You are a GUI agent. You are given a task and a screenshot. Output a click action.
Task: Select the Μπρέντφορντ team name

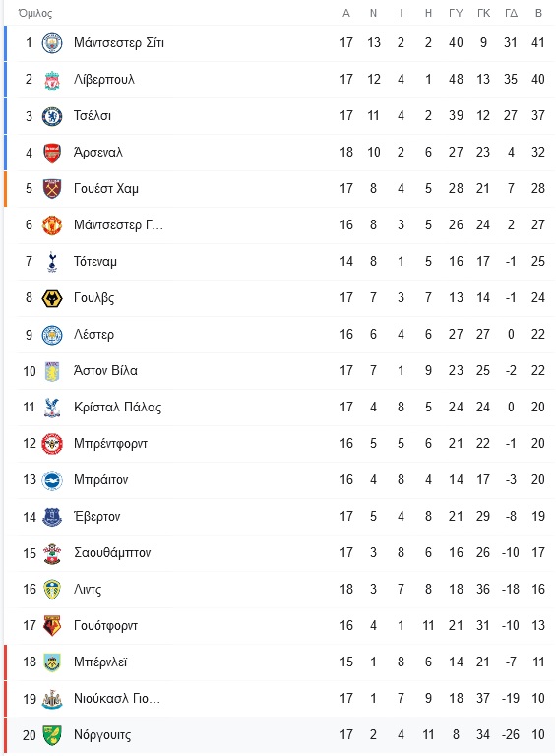110,444
